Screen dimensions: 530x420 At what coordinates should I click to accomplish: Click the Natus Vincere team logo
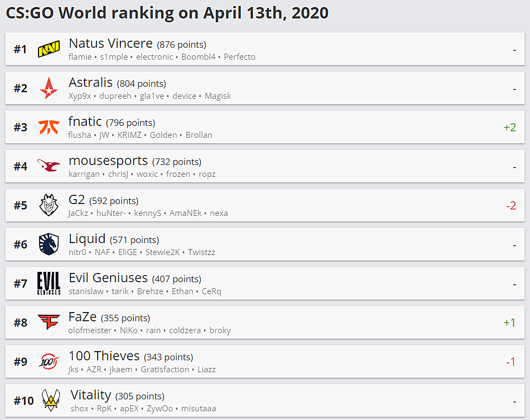click(49, 49)
